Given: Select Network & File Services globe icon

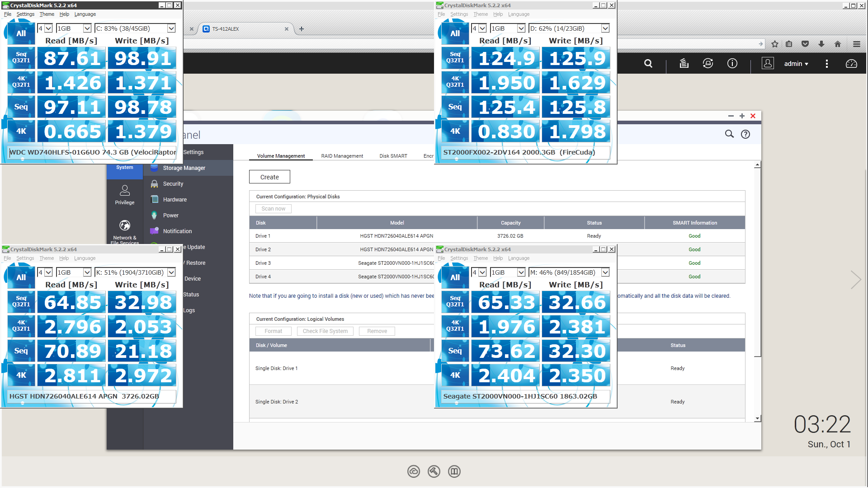Looking at the screenshot, I should (125, 225).
